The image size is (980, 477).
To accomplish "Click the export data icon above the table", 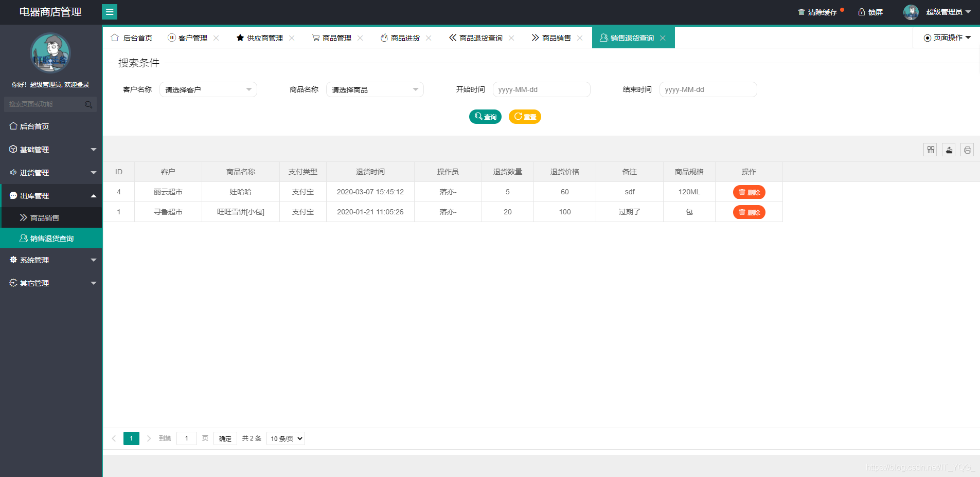I will click(949, 150).
